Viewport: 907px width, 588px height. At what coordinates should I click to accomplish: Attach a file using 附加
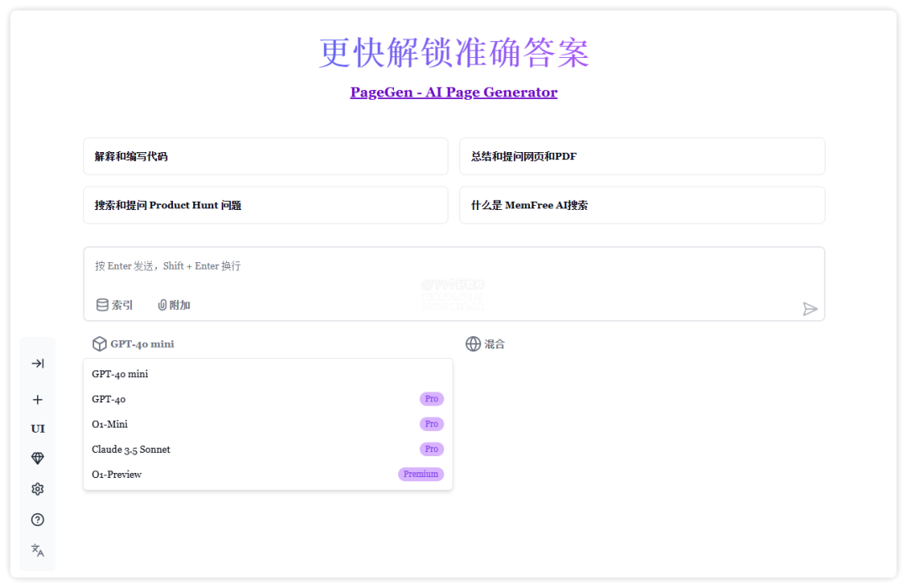point(174,305)
